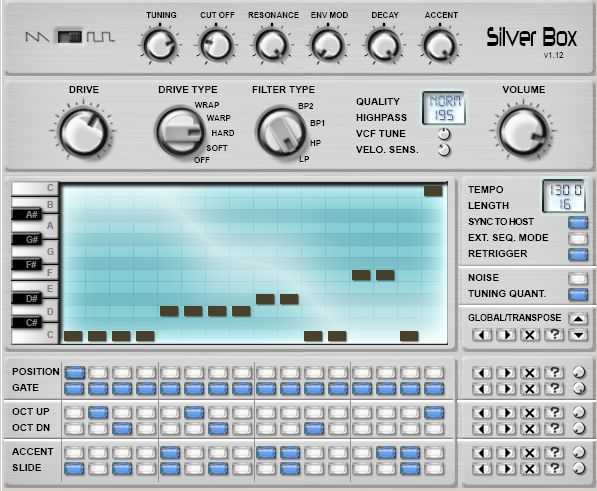
Task: Randomize the Slide row with question mark
Action: point(554,469)
